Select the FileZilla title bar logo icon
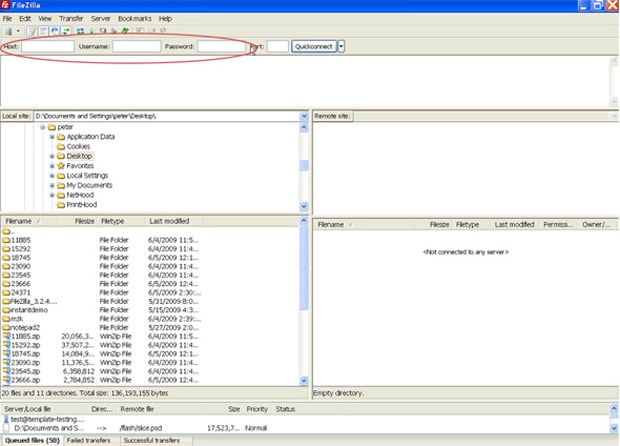Viewport: 620px width, 446px height. click(6, 5)
